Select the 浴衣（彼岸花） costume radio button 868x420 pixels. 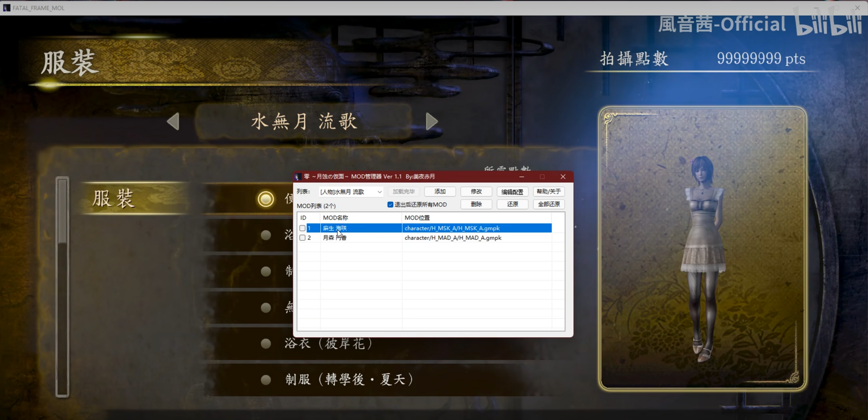point(266,344)
